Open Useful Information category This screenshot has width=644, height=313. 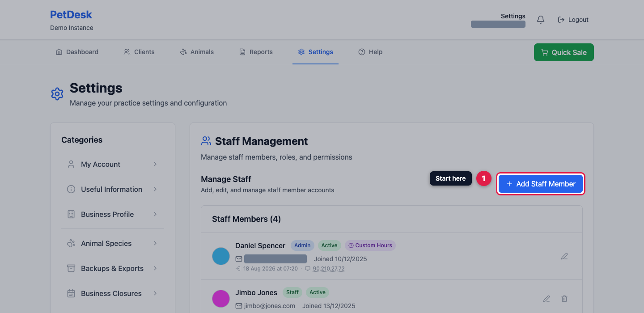click(113, 189)
